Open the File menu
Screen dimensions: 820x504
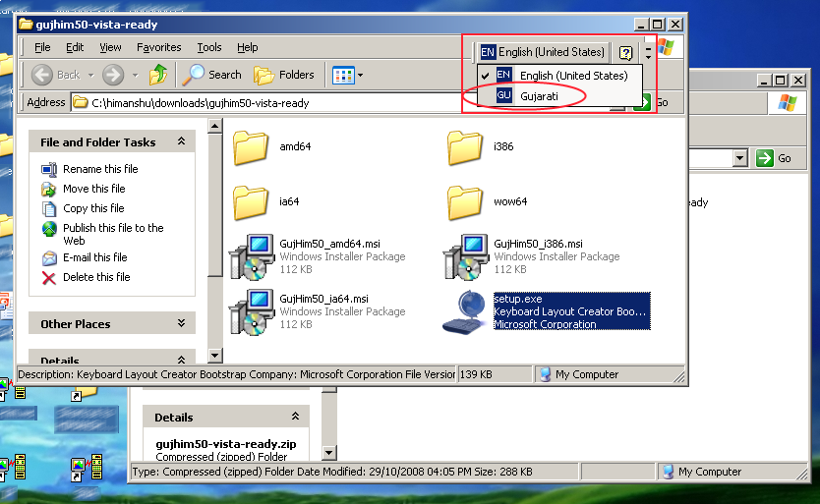42,47
